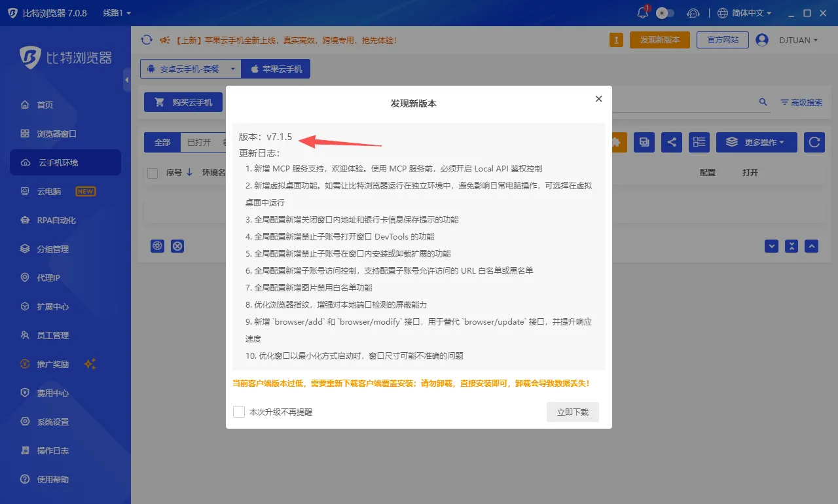This screenshot has width=838, height=504.
Task: Open the 简体中文 language dropdown
Action: pyautogui.click(x=744, y=13)
